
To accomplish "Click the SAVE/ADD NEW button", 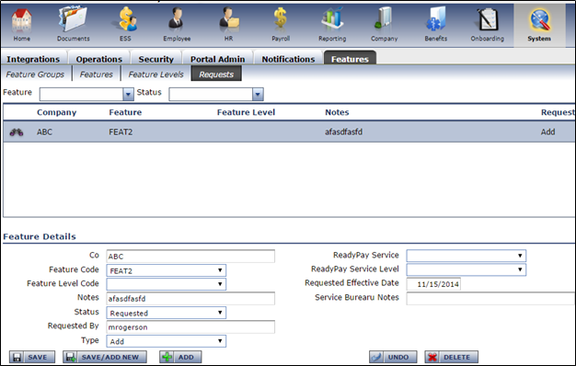I will [105, 357].
